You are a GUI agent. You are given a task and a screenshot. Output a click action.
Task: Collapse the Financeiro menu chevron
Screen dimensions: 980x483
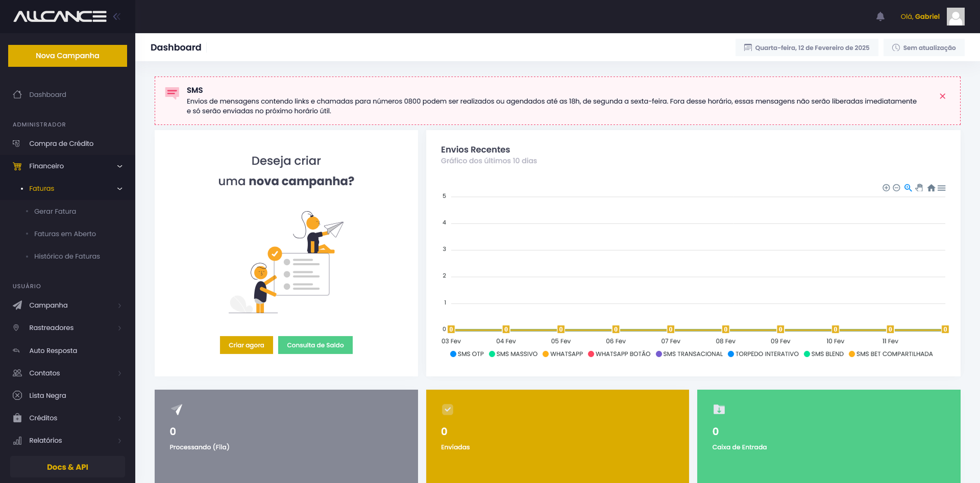tap(120, 166)
